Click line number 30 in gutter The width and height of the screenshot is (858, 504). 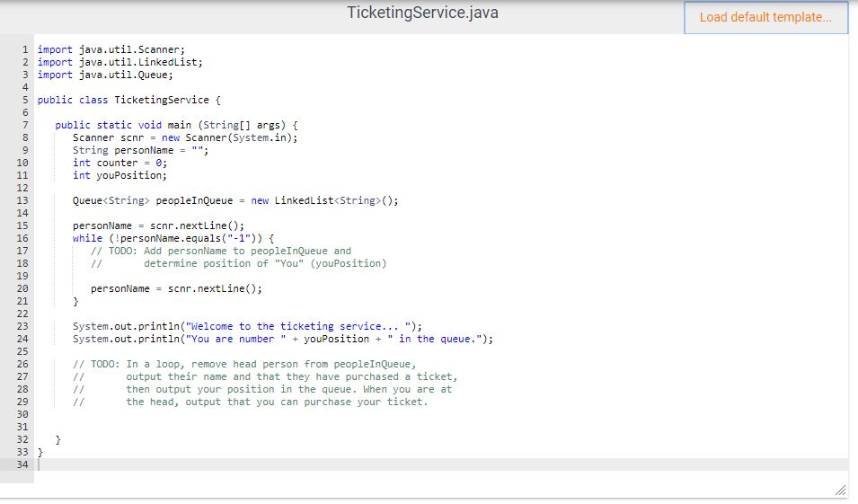pos(22,415)
